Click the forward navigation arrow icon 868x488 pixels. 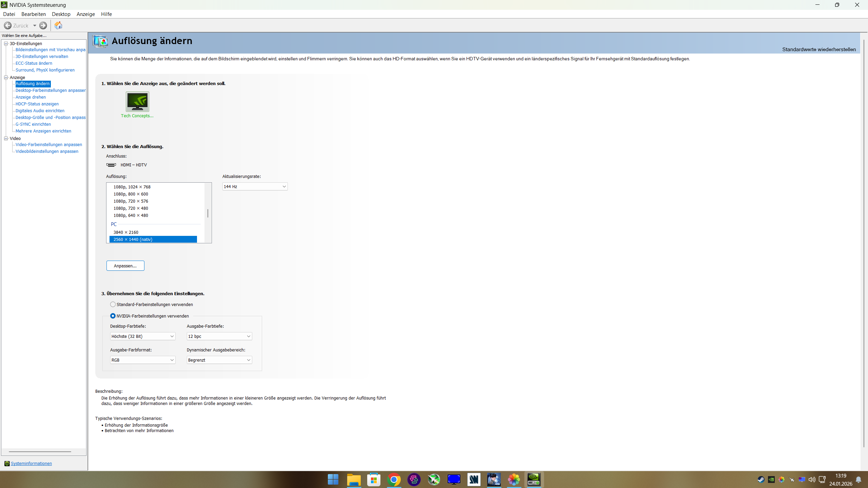43,25
